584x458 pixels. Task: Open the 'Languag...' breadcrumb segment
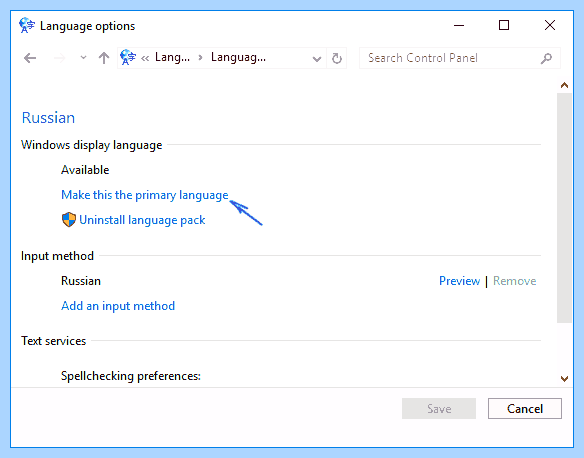238,57
